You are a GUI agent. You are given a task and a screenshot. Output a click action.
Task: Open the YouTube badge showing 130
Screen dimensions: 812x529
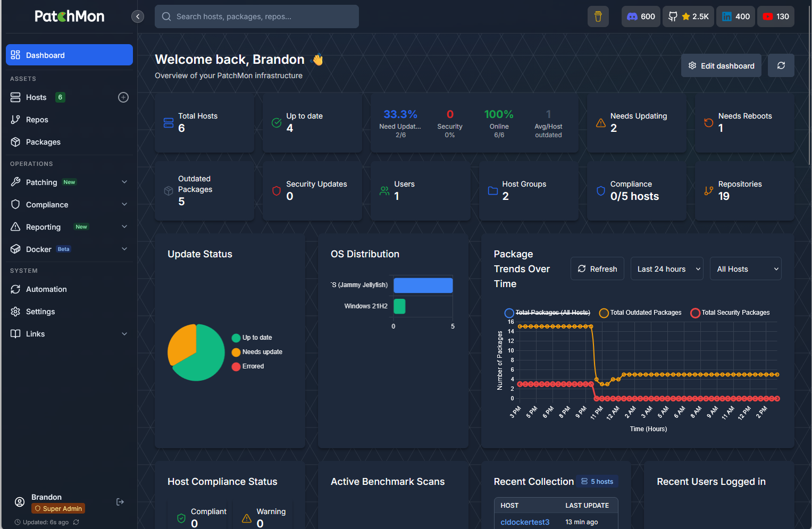776,16
